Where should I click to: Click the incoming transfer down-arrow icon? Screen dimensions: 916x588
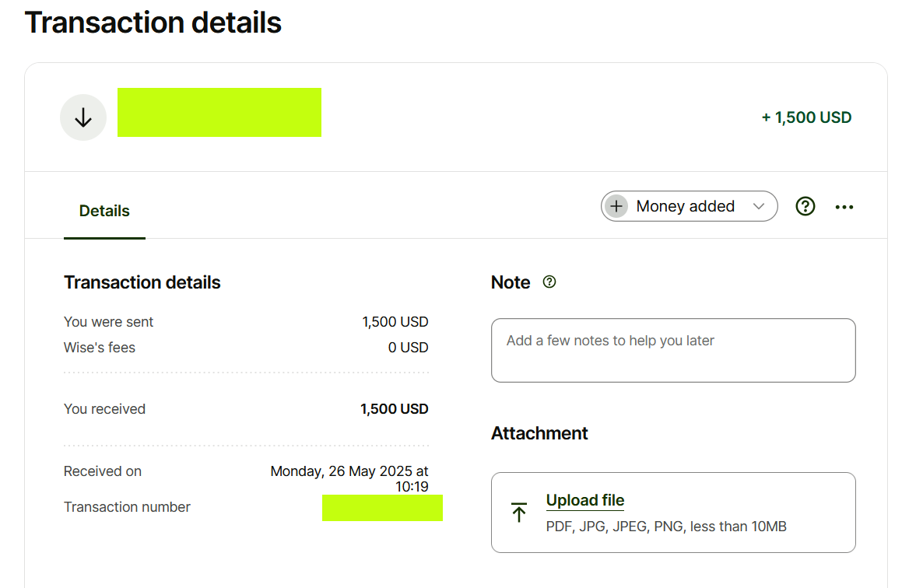[83, 117]
